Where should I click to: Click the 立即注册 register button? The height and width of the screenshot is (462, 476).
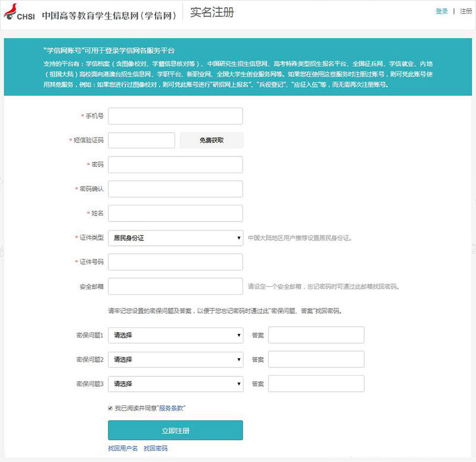click(176, 430)
